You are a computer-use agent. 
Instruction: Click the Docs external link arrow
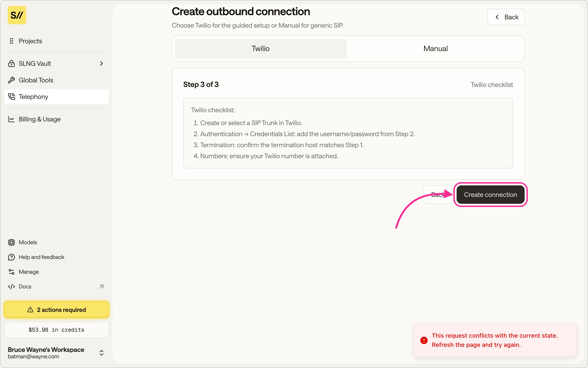coord(102,287)
